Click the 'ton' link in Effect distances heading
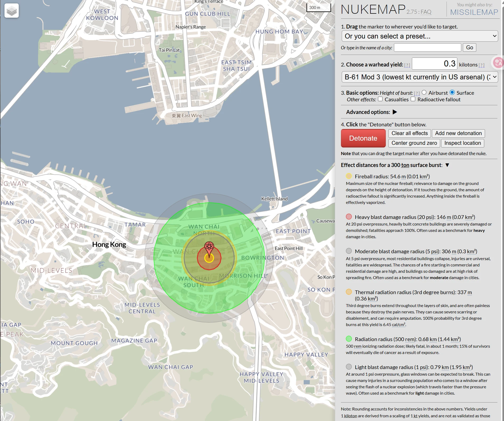The width and height of the screenshot is (504, 421). pyautogui.click(x=405, y=165)
